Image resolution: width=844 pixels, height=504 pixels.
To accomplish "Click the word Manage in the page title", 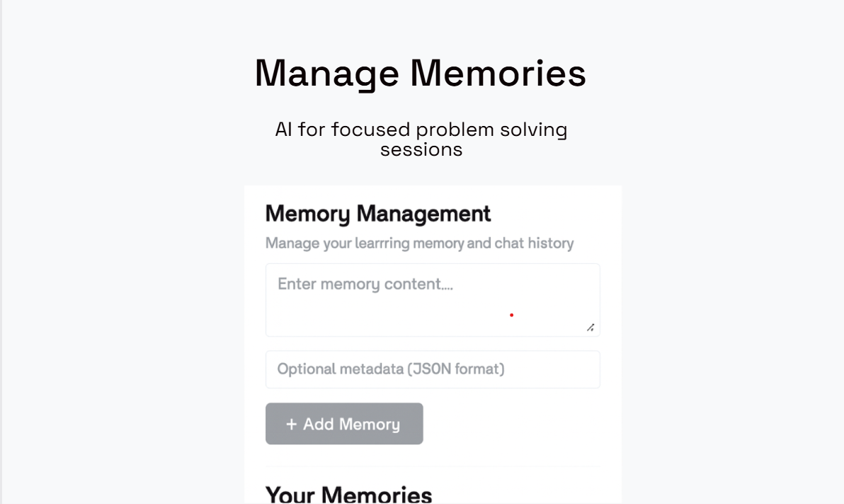I will 326,73.
